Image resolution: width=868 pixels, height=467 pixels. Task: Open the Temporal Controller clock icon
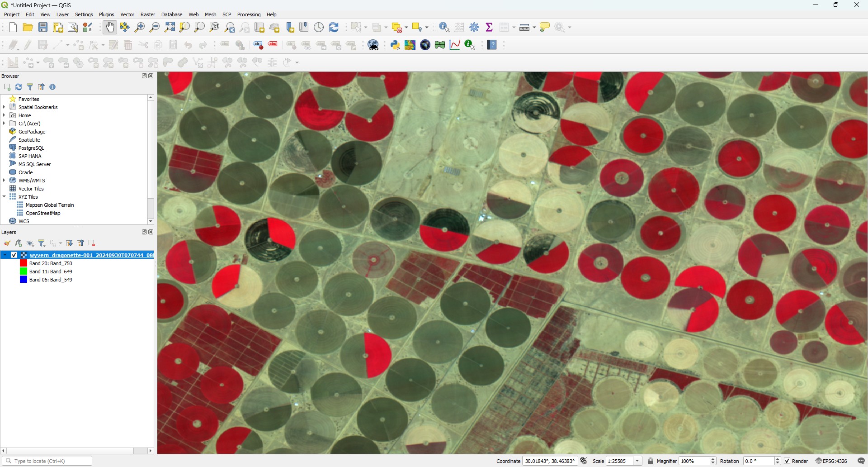pos(319,28)
